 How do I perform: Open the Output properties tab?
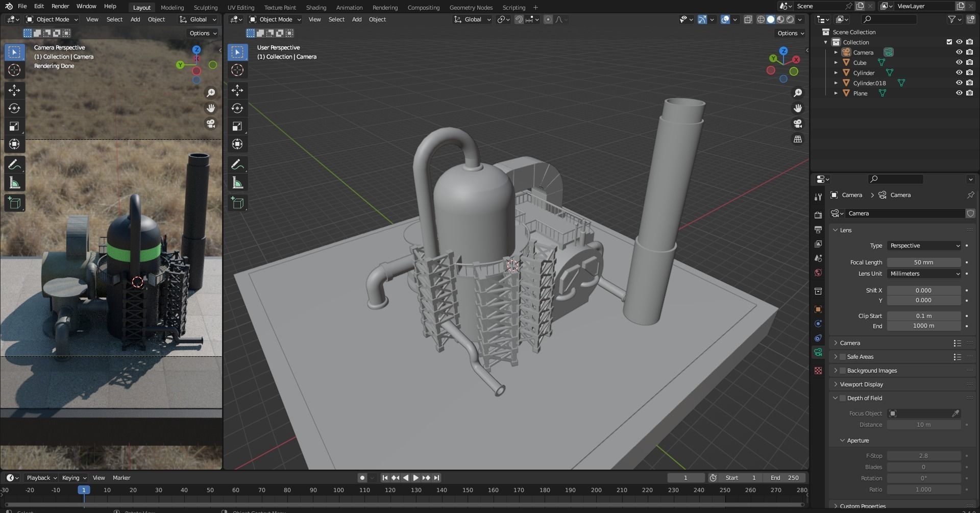(818, 229)
